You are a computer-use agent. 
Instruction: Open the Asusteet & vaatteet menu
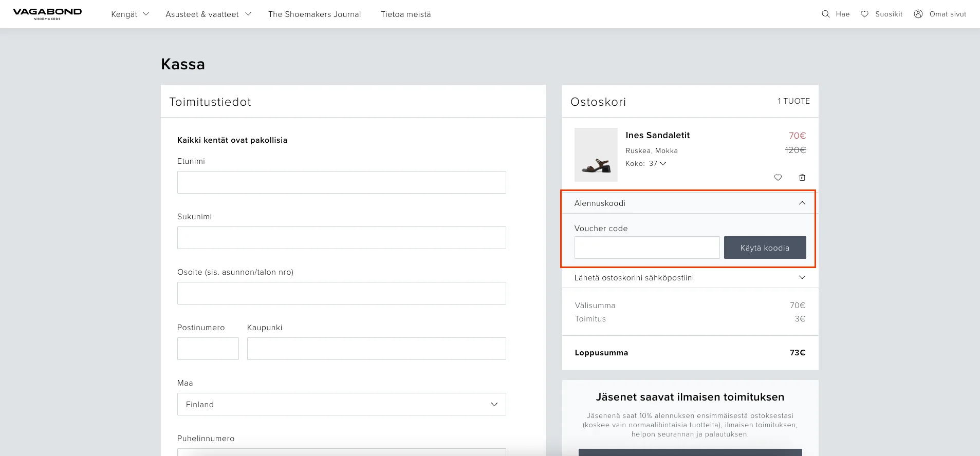[x=208, y=14]
